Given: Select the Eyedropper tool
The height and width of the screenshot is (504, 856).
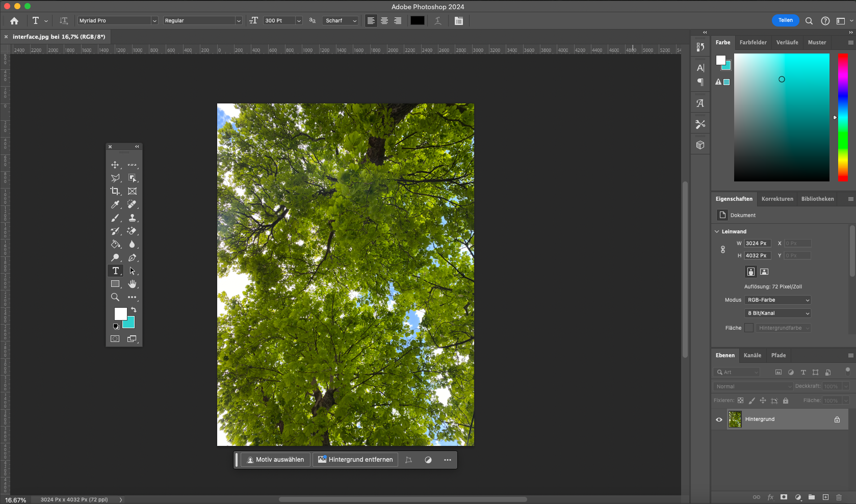Looking at the screenshot, I should pyautogui.click(x=115, y=204).
